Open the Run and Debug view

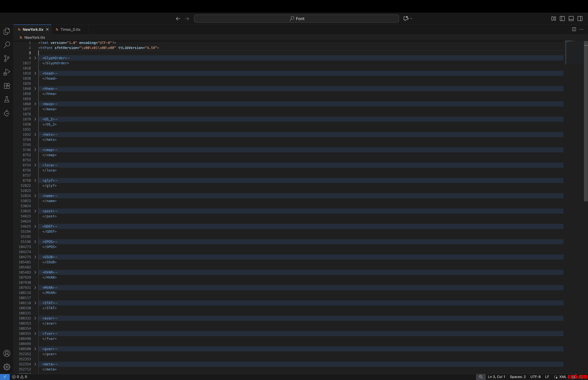[7, 72]
